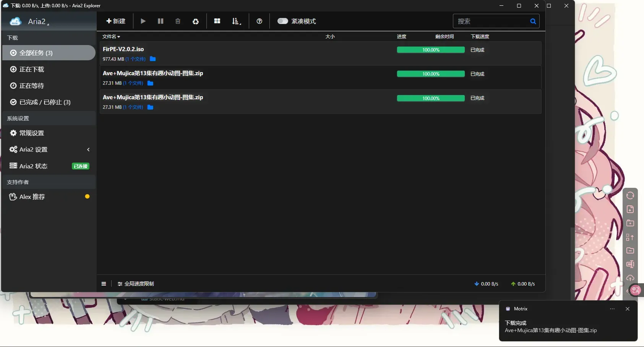Select 正在下载 in the sidebar
The height and width of the screenshot is (347, 644).
click(32, 69)
